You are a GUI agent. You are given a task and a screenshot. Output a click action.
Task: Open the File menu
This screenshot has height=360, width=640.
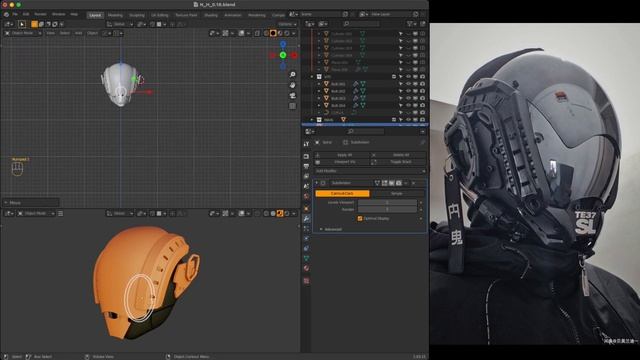pos(15,14)
